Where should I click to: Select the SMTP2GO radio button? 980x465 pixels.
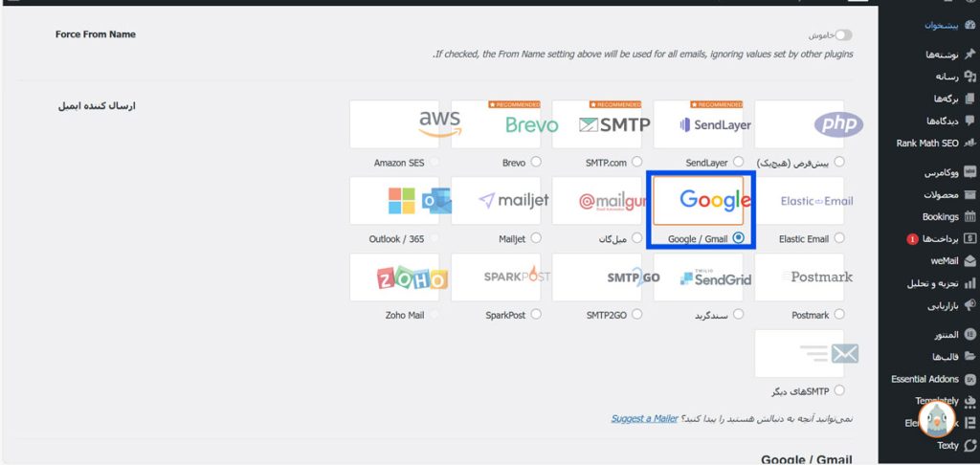click(636, 314)
